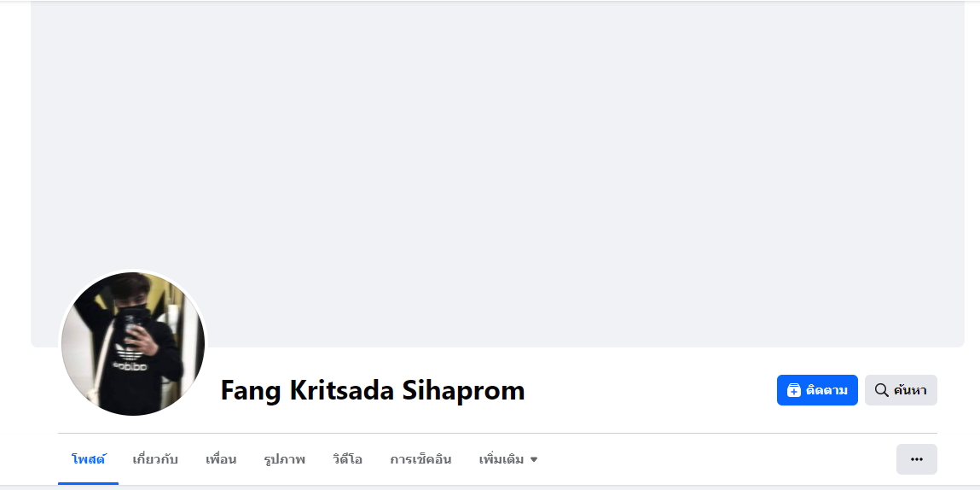Click the follow icon inside ติดตาม button
Screen dimensions: 980x490
click(794, 390)
